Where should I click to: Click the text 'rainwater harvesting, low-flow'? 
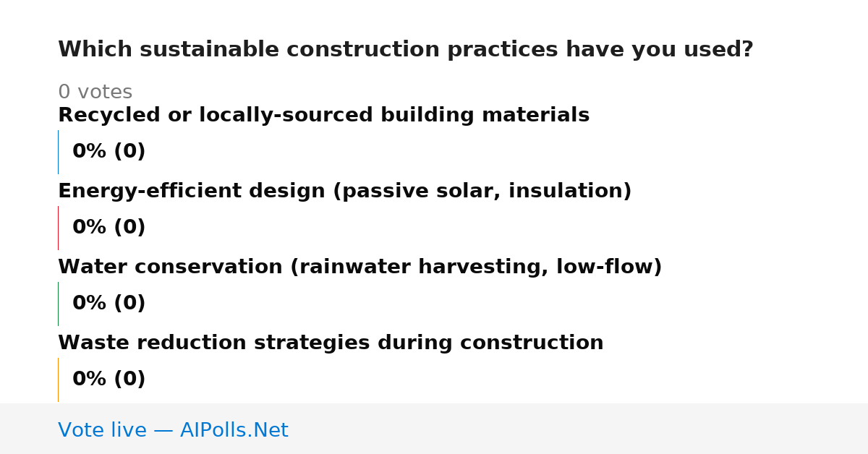pyautogui.click(x=476, y=267)
